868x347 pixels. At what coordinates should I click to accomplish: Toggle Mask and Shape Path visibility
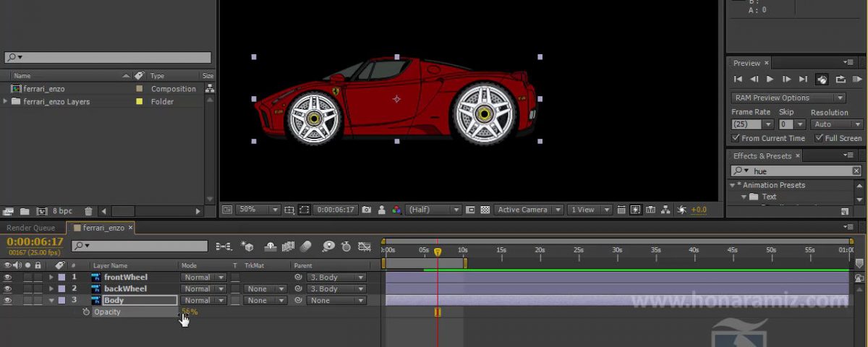[305, 210]
